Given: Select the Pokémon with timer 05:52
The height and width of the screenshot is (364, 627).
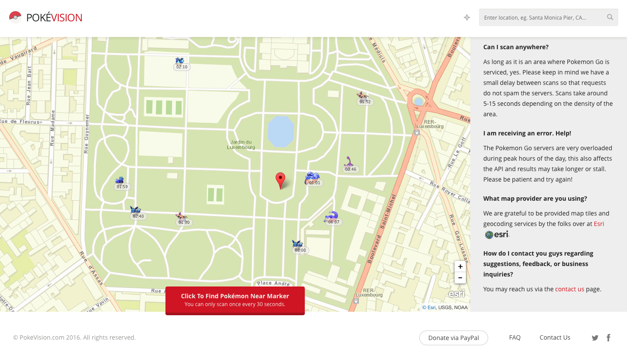Looking at the screenshot, I should point(362,95).
